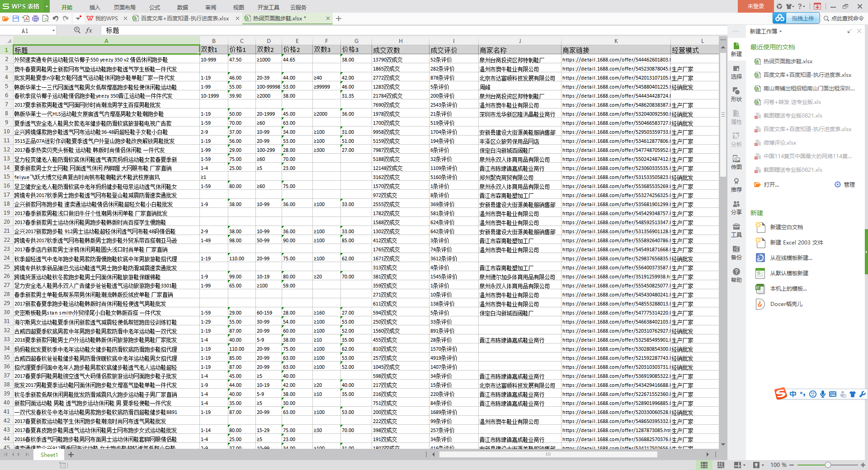Screen dimensions: 868x470
Task: Open the 传图 sidebar tool
Action: pos(736,162)
